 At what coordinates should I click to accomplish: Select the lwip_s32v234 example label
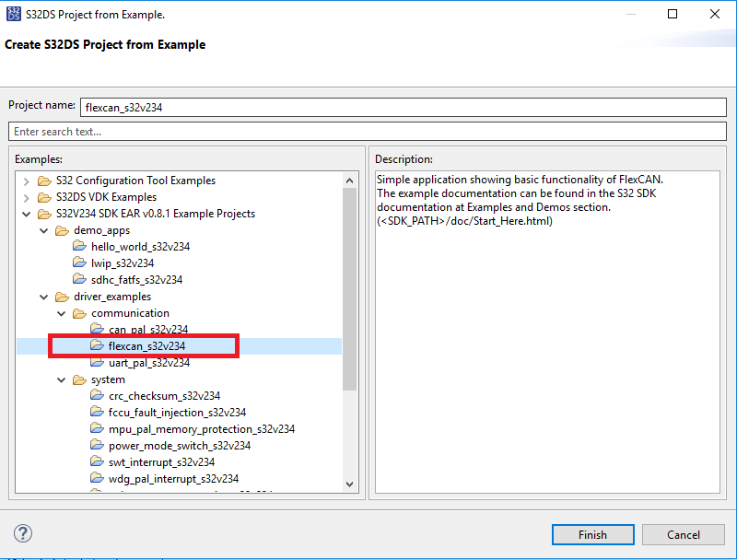(x=123, y=263)
